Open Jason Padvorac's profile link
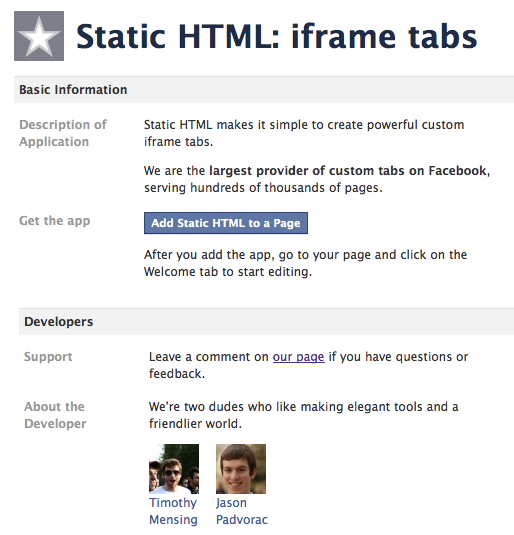This screenshot has height=535, width=514. click(x=242, y=511)
